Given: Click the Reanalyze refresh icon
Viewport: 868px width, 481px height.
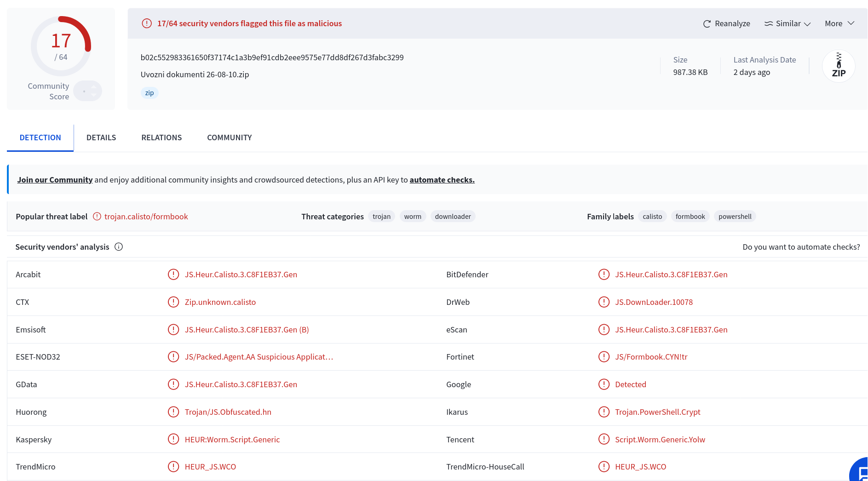Looking at the screenshot, I should 707,23.
